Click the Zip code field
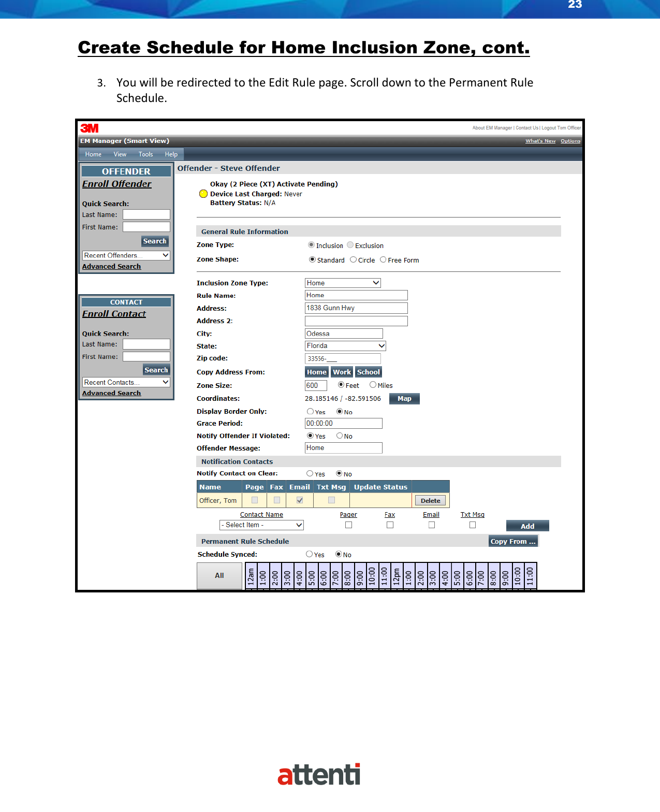This screenshot has height=812, width=660. [x=343, y=358]
